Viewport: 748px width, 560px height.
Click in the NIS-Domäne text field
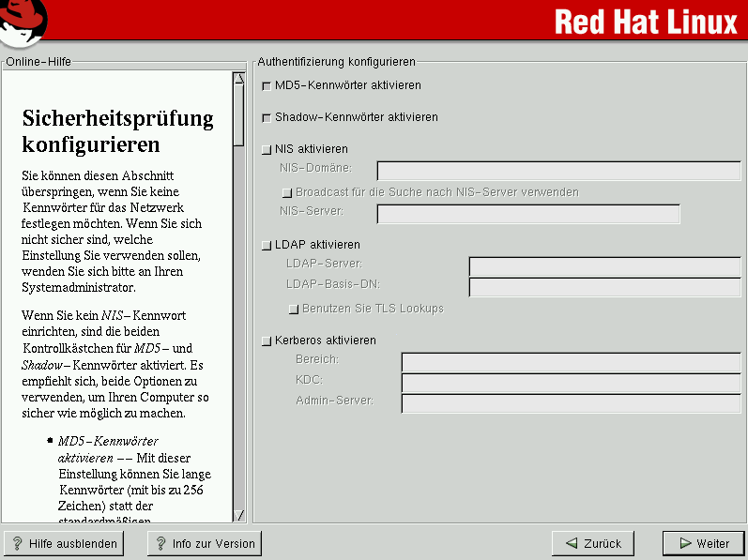point(558,171)
